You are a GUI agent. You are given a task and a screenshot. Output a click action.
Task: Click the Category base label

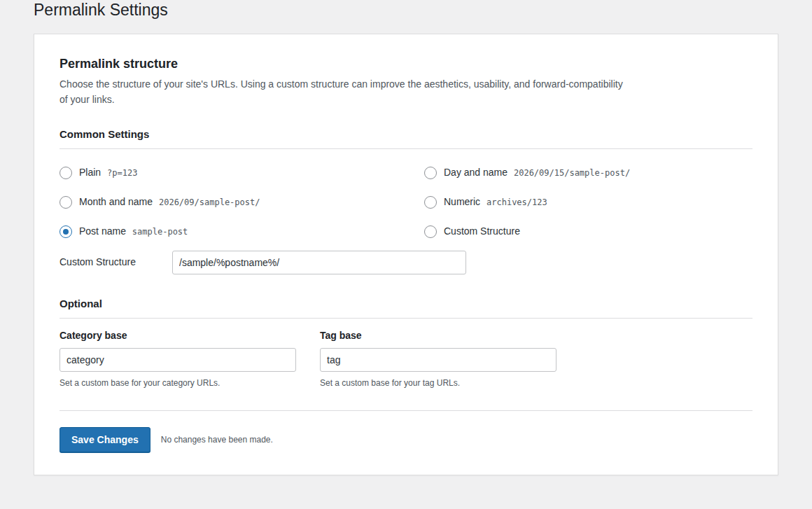93,335
